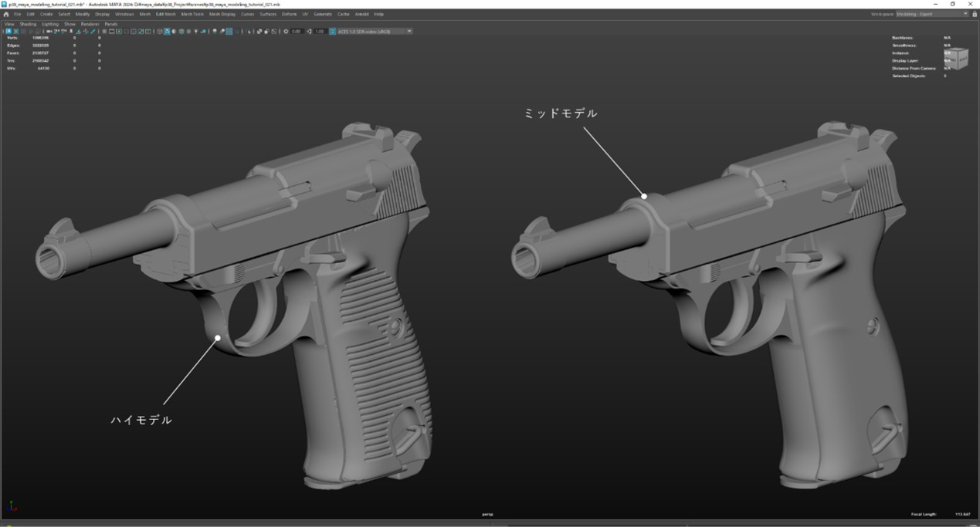Click the view cube in viewport corner
This screenshot has height=527, width=980.
[x=958, y=58]
